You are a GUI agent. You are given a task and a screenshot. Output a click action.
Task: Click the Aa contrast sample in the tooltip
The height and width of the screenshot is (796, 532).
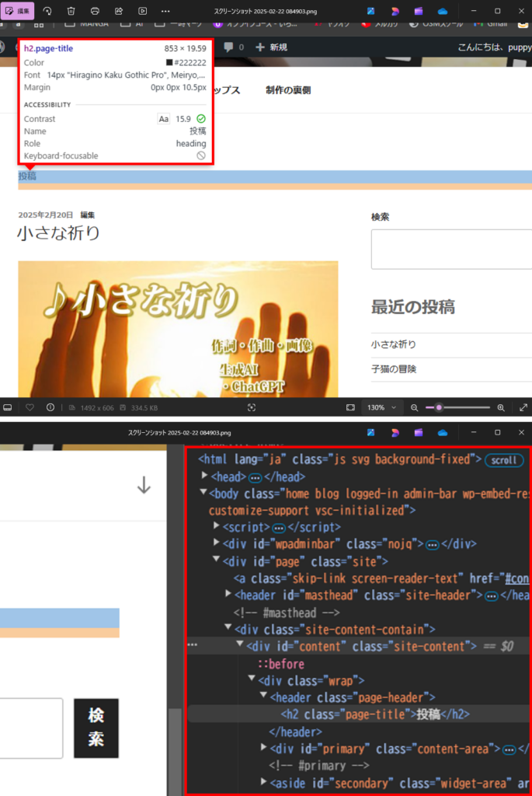(163, 119)
